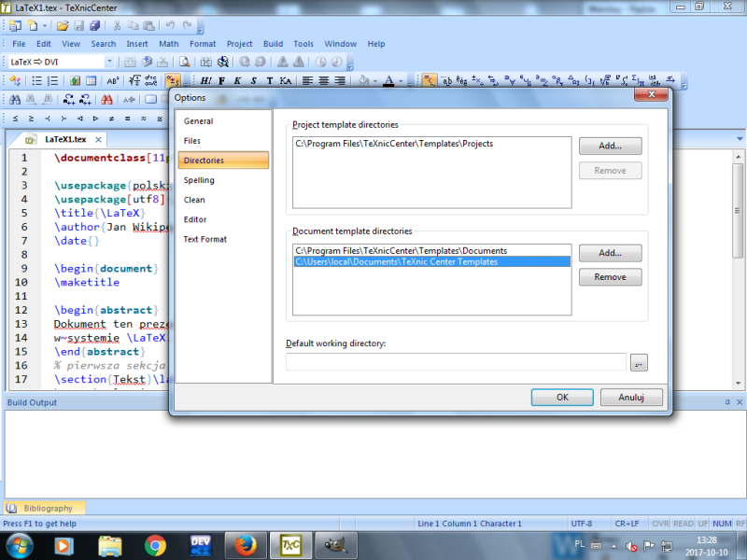This screenshot has height=560, width=747.
Task: Click the less-than-or-equal ≤ symbol icon
Action: 15,119
